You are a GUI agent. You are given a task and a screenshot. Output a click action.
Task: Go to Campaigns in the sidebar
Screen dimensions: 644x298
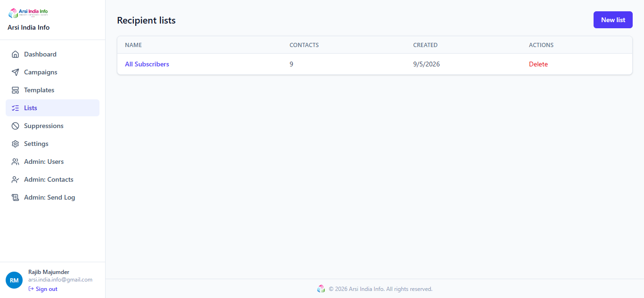[52, 72]
